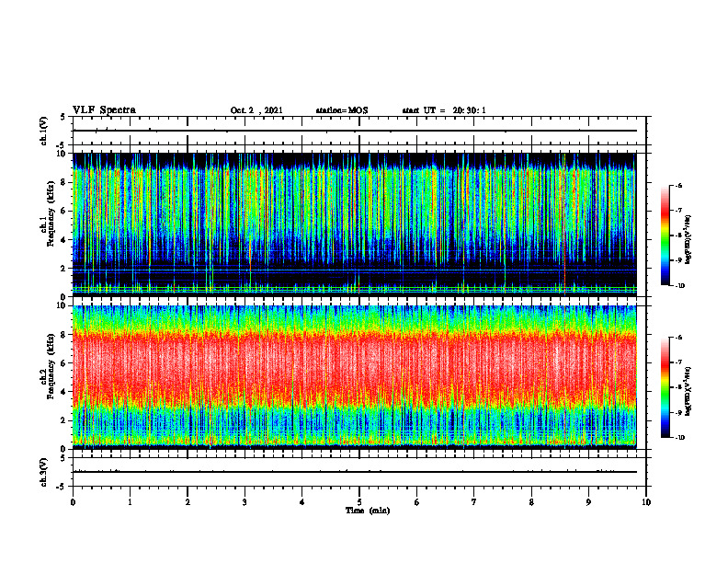Click the ch.1 "Frequency (kHz)" axis label

[51, 213]
